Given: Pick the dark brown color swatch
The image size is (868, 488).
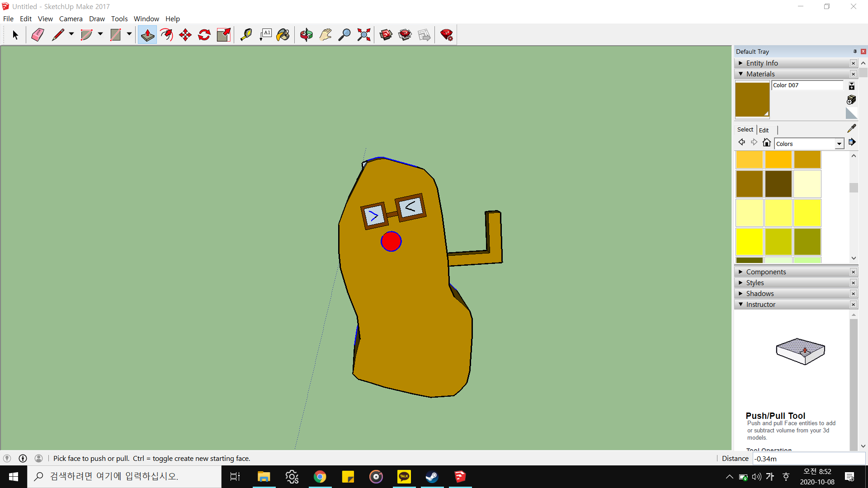Looking at the screenshot, I should pos(778,184).
